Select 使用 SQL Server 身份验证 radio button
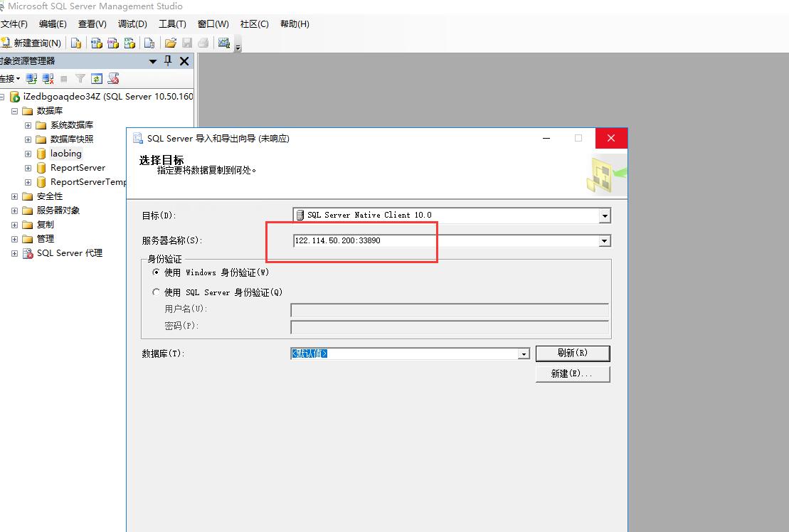The height and width of the screenshot is (532, 789). [x=156, y=292]
